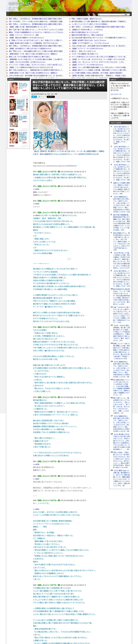Screen dimensions: 138x644
Task: Open the first FANZA ad thumbnail
Action: pyautogui.click(x=14, y=88)
